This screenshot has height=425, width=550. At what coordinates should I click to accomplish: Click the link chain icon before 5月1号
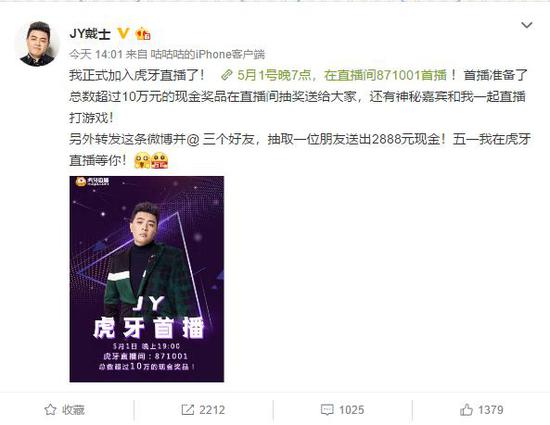point(227,75)
